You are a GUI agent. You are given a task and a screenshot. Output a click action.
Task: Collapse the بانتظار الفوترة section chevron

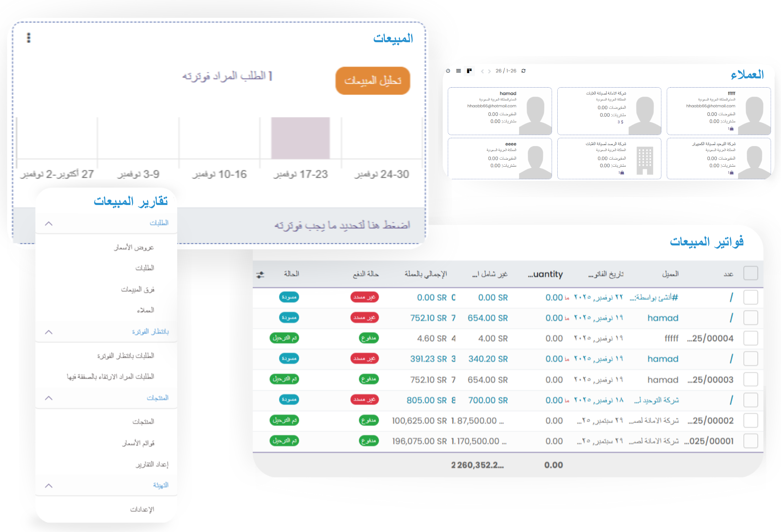point(49,332)
